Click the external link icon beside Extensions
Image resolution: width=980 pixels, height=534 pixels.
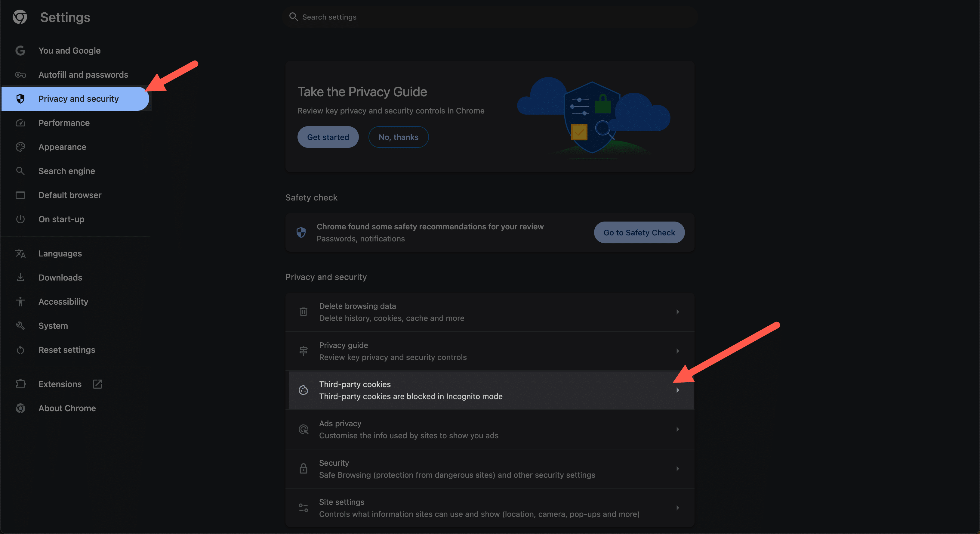[x=97, y=384]
